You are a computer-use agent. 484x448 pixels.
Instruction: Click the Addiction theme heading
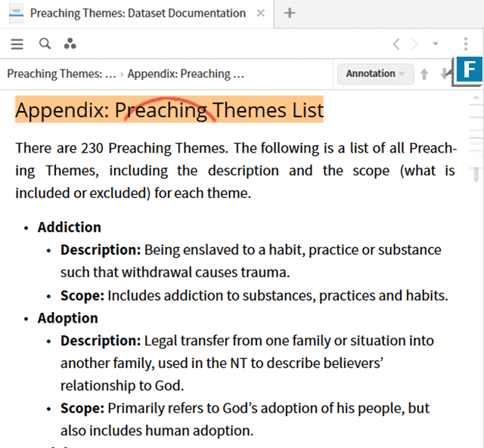point(69,227)
